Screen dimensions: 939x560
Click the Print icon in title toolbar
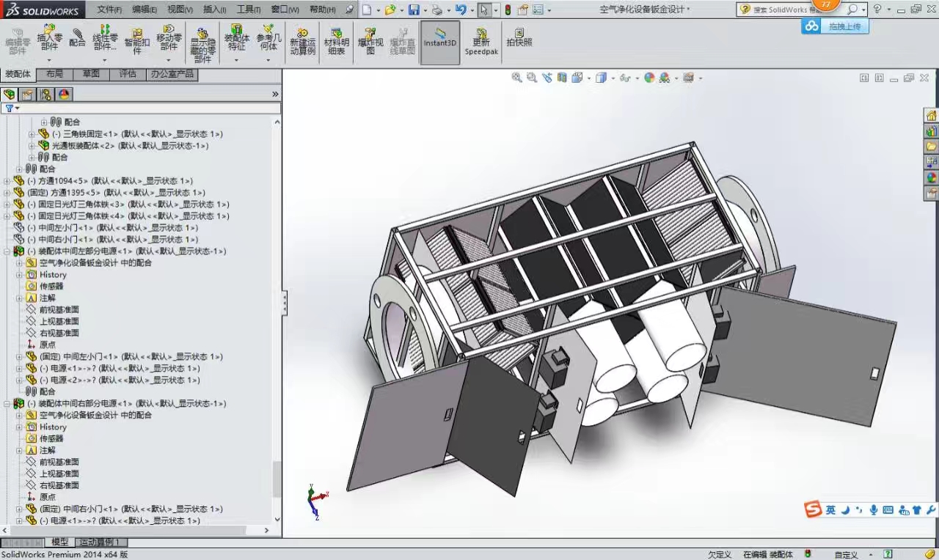(437, 10)
